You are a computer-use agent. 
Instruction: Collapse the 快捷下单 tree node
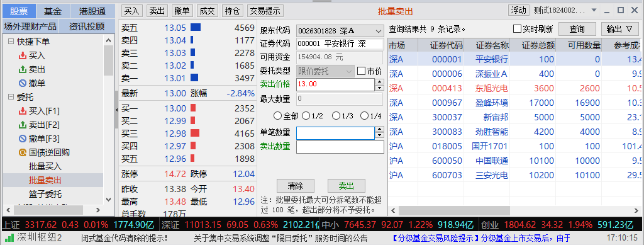click(11, 42)
